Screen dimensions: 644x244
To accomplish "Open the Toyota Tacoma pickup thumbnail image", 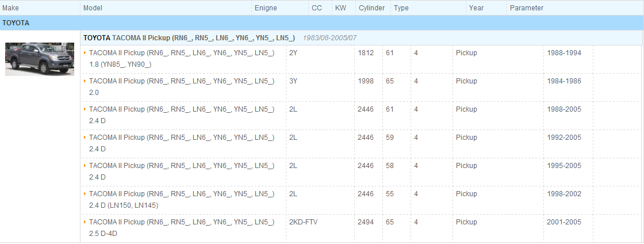I will 40,59.
